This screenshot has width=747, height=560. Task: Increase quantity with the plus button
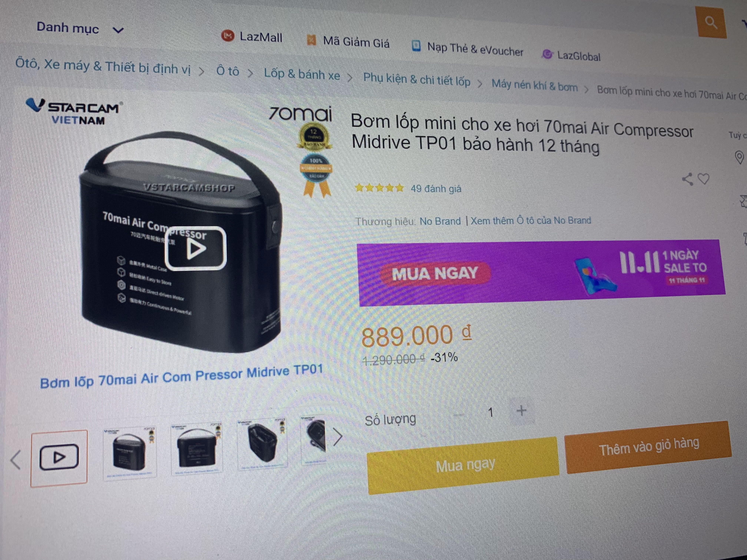click(x=521, y=411)
